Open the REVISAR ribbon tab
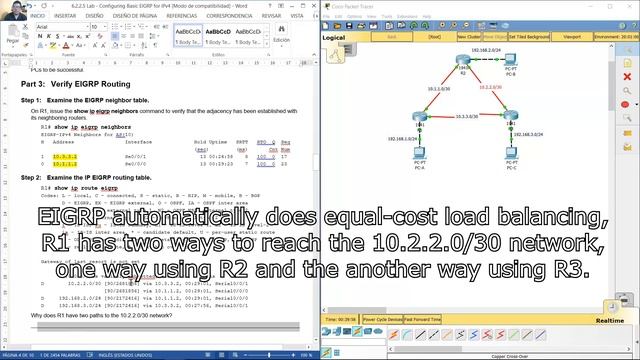Viewport: 640px width, 360px height. coord(271,16)
